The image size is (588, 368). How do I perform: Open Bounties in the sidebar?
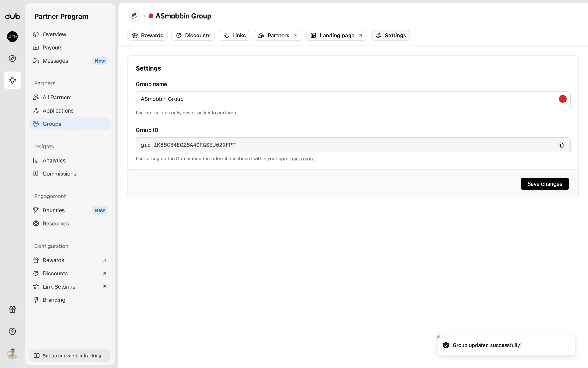54,210
